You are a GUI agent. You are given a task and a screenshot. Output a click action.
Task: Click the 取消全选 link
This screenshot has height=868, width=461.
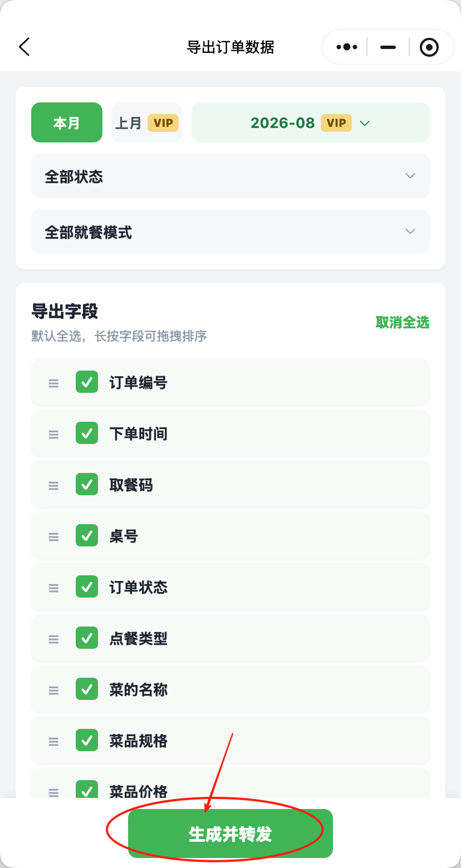[403, 322]
